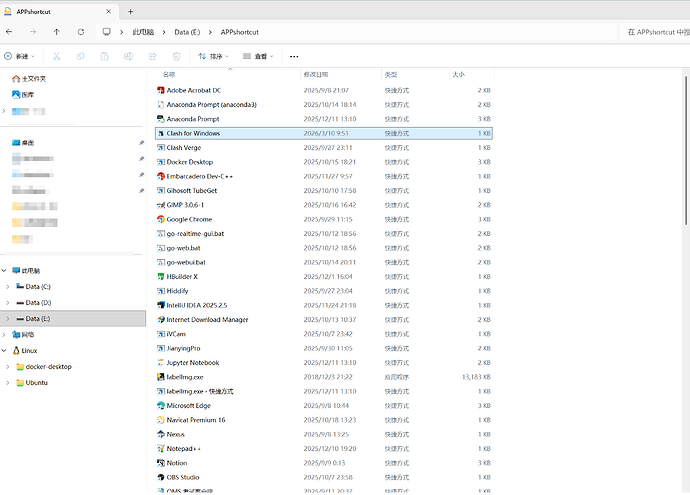Select the APPshortcut window tab

pos(57,12)
